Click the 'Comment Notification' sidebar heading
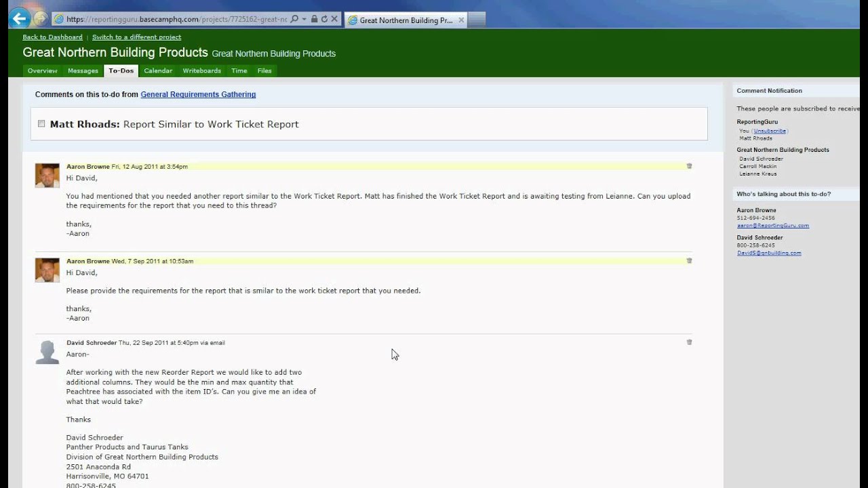The image size is (868, 488). coord(770,91)
